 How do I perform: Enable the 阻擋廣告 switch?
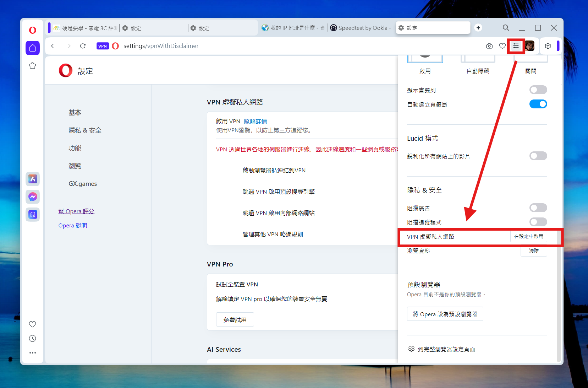[538, 208]
